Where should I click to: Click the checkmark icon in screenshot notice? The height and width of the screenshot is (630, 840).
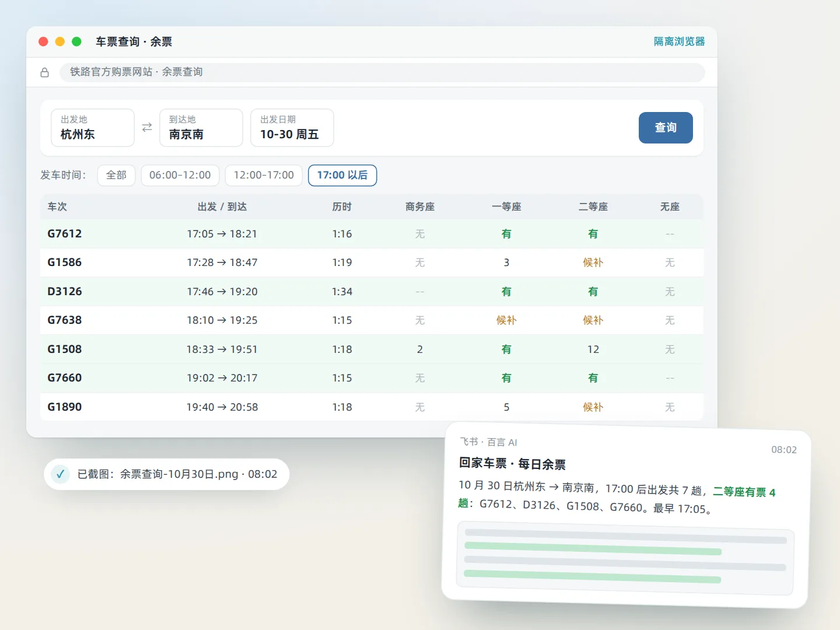click(x=60, y=474)
